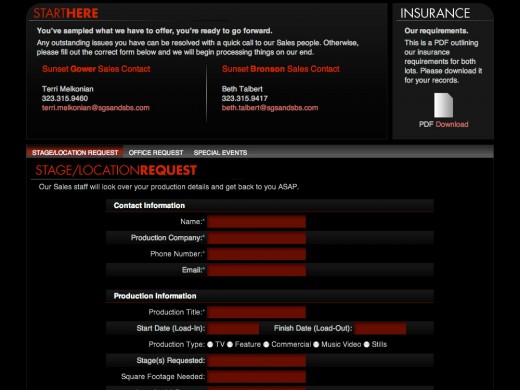The height and width of the screenshot is (390, 520).
Task: Click the 'Contact Information' section header
Action: [149, 205]
